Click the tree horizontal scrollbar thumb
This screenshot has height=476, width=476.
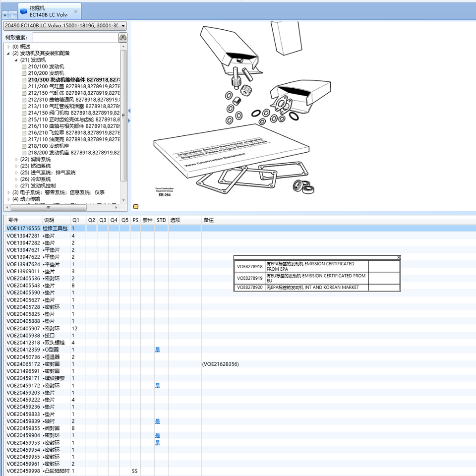(49, 208)
